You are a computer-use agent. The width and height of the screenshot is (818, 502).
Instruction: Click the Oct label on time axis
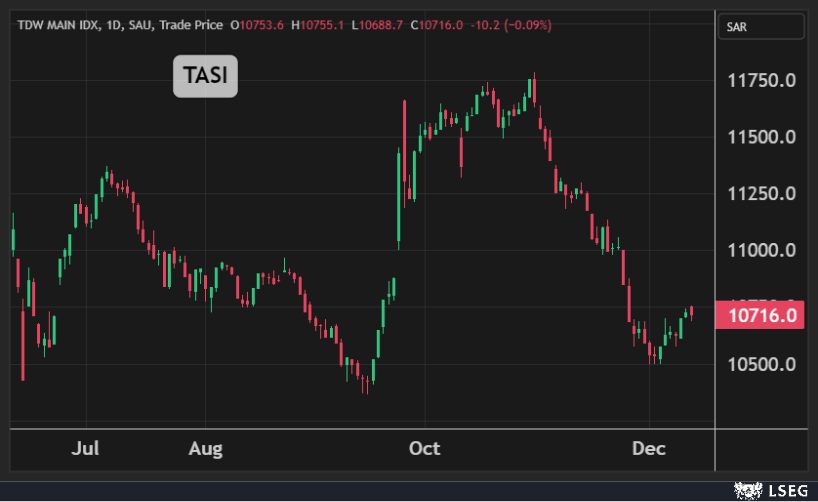pyautogui.click(x=425, y=449)
